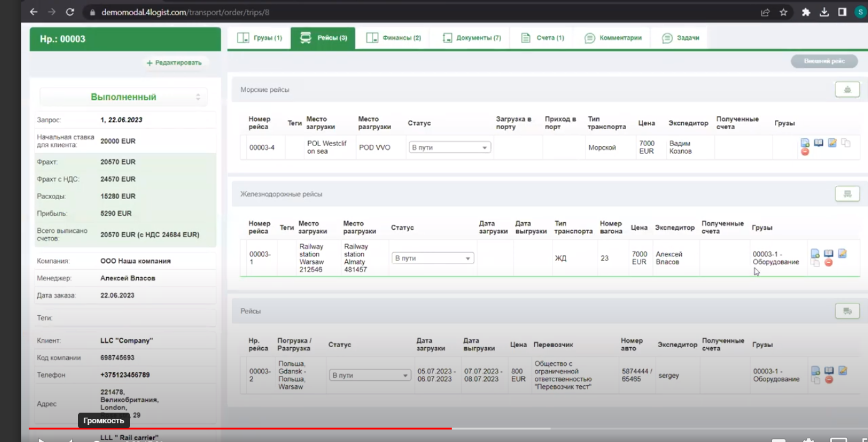Go back in the browser
This screenshot has height=442, width=868.
coord(33,12)
